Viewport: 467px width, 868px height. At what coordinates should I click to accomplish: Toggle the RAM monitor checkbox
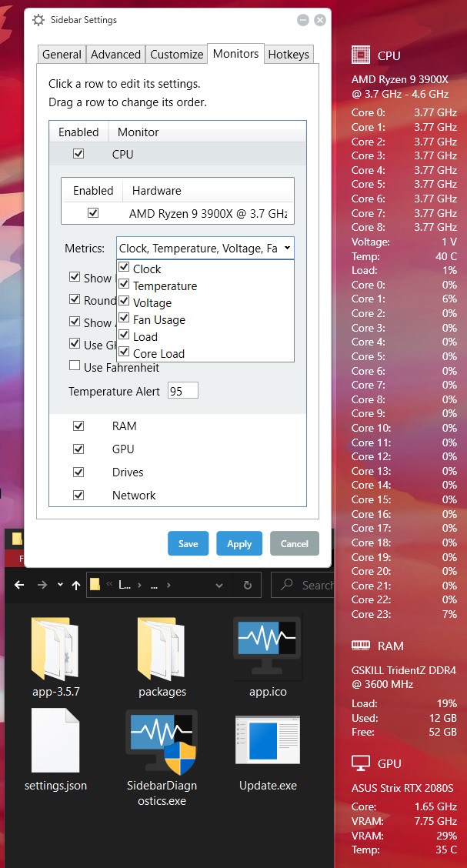coord(78,426)
